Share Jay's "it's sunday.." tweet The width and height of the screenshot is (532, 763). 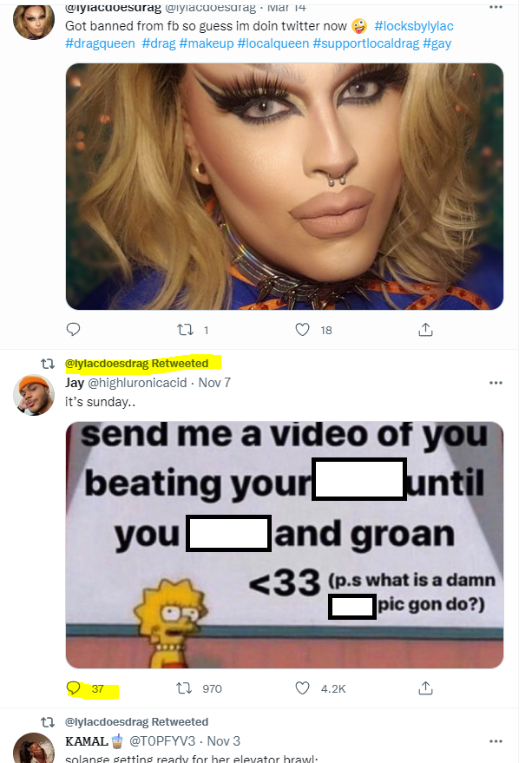425,688
